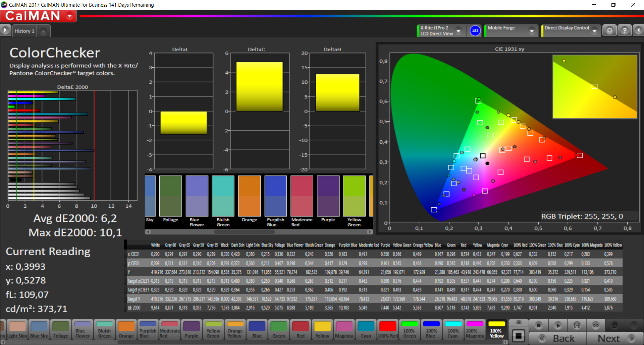Screen dimensions: 644x345
Task: Select the bottom Magenta patch
Action: click(344, 330)
